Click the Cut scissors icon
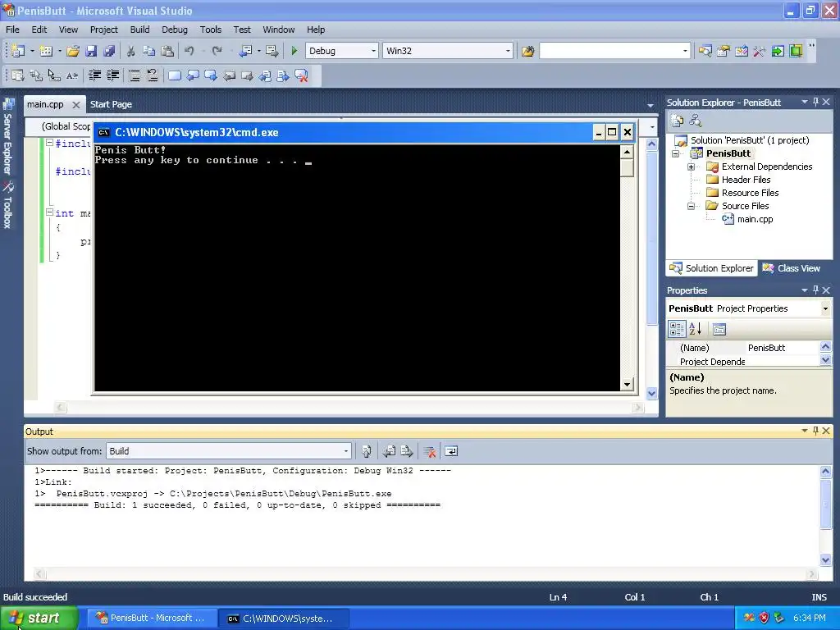The width and height of the screenshot is (840, 630). 130,51
